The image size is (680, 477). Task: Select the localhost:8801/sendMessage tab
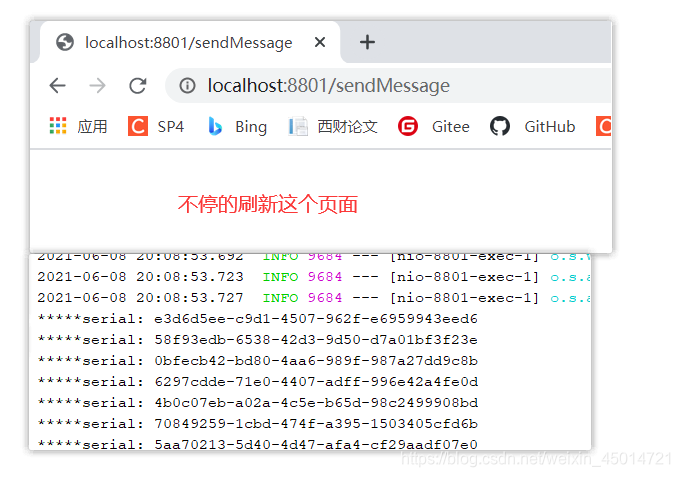tap(190, 42)
